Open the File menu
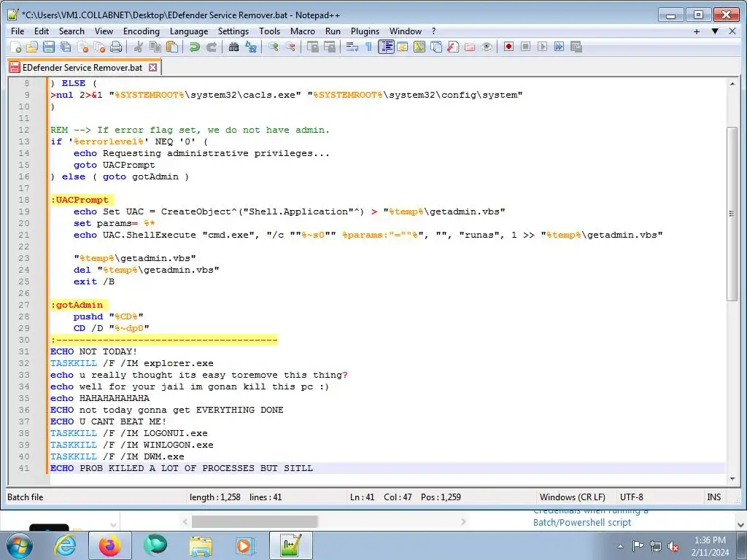747x560 pixels. click(x=18, y=31)
